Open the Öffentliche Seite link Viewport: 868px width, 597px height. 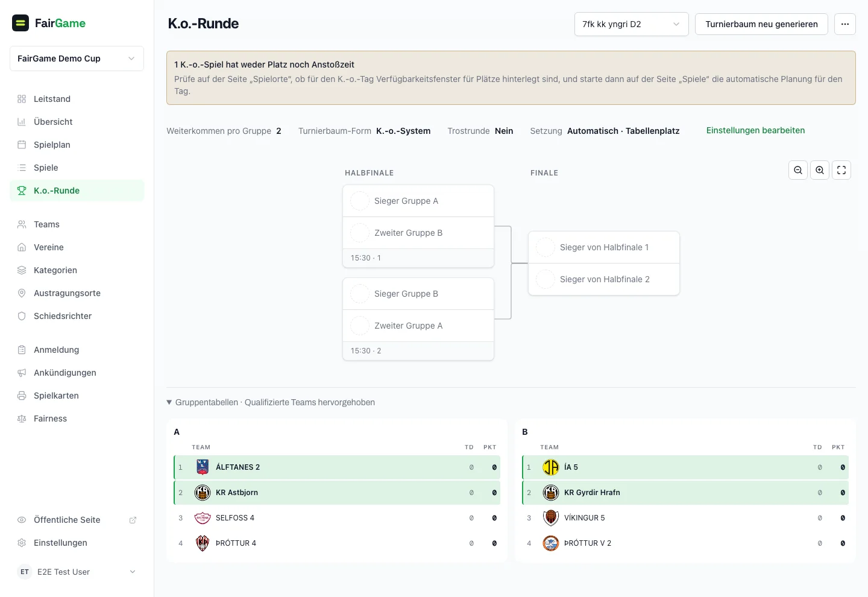click(x=77, y=520)
